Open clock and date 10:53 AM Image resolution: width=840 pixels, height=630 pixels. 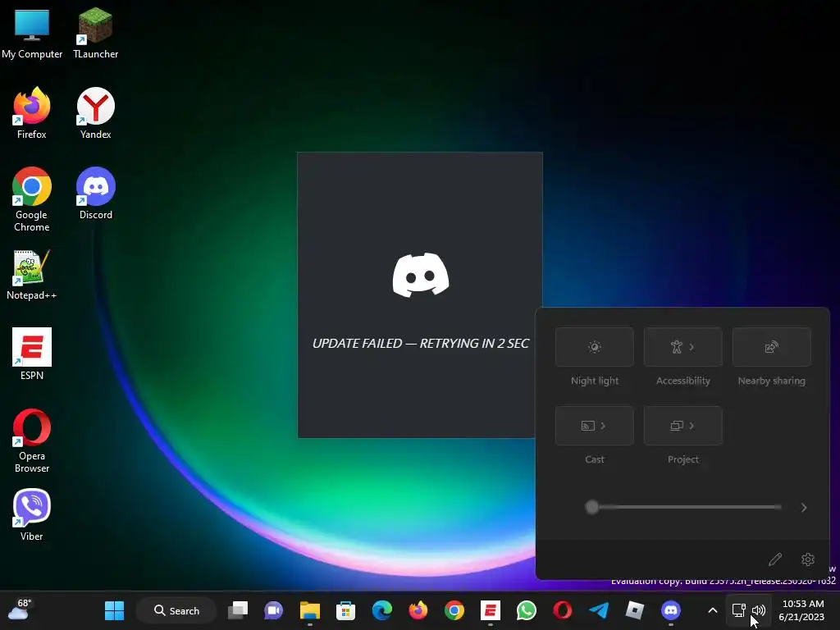(802, 610)
